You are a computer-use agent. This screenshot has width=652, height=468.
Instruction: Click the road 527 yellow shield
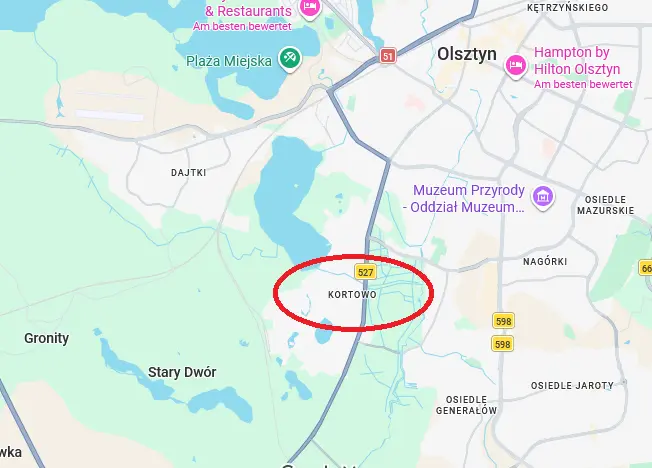(365, 272)
